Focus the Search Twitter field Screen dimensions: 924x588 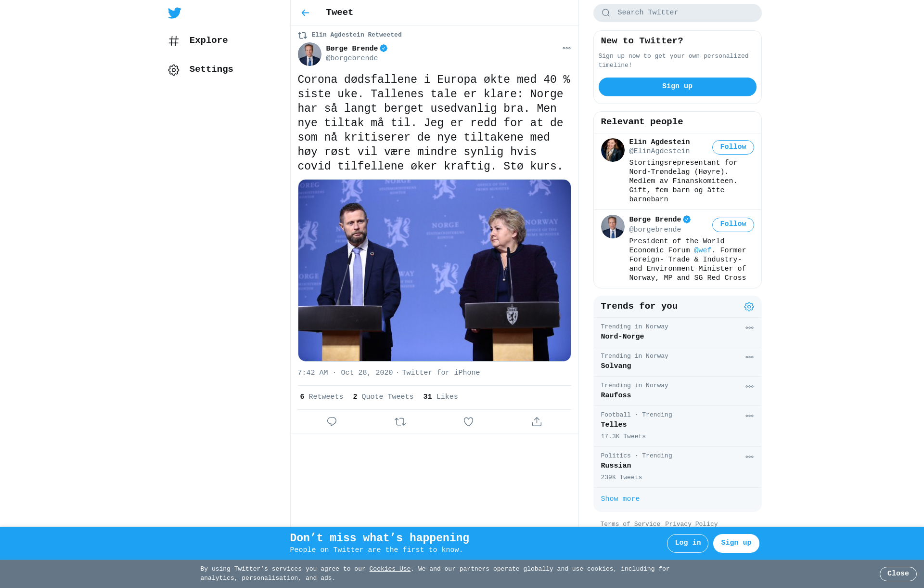click(x=677, y=13)
